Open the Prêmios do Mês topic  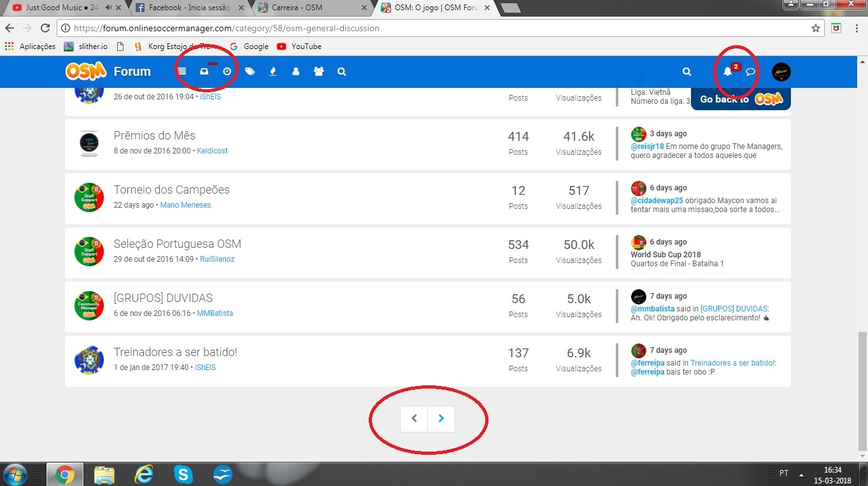click(x=154, y=136)
